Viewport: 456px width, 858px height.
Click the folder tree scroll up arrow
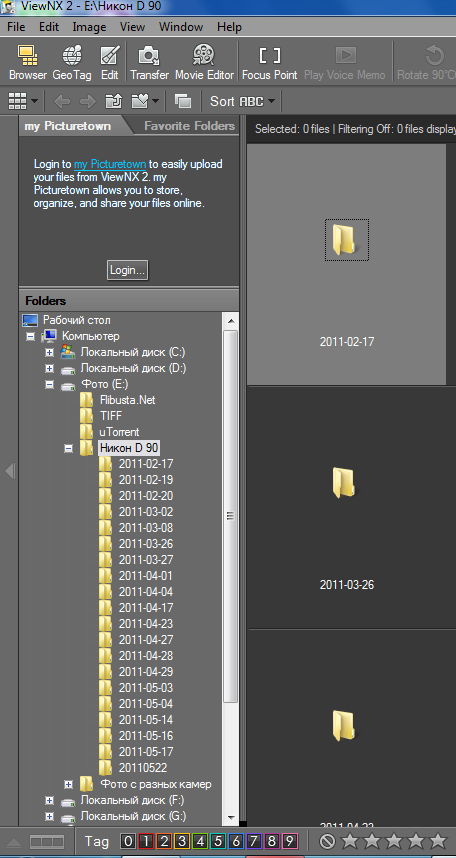point(231,321)
